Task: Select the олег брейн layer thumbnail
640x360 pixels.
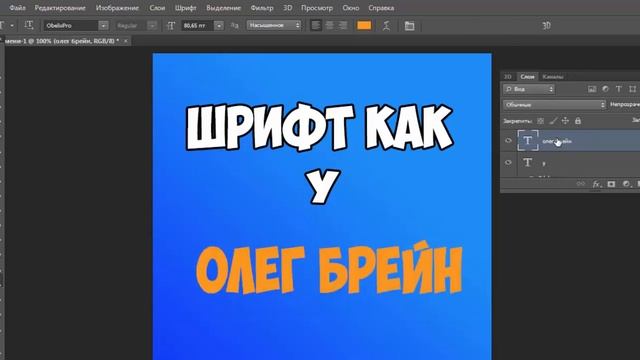Action: 528,141
